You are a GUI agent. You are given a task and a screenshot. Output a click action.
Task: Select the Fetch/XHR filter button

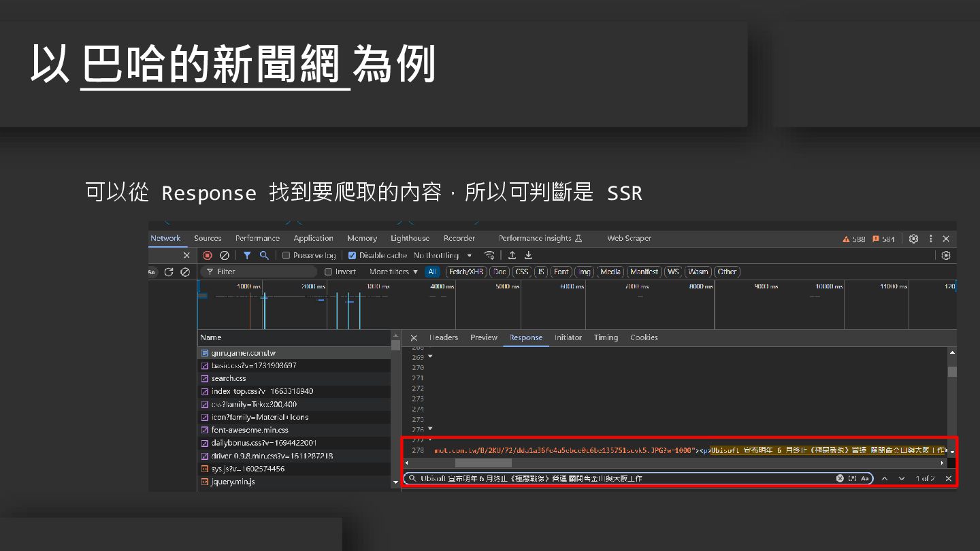tap(465, 272)
